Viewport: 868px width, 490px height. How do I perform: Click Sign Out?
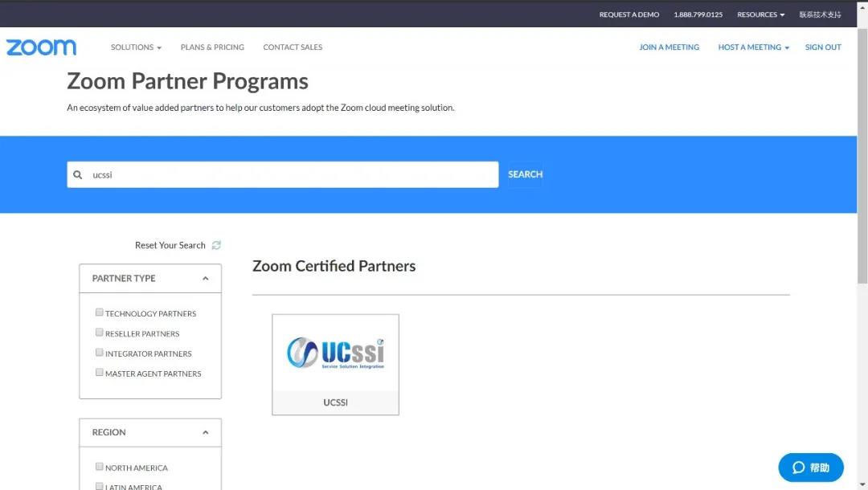pos(823,47)
